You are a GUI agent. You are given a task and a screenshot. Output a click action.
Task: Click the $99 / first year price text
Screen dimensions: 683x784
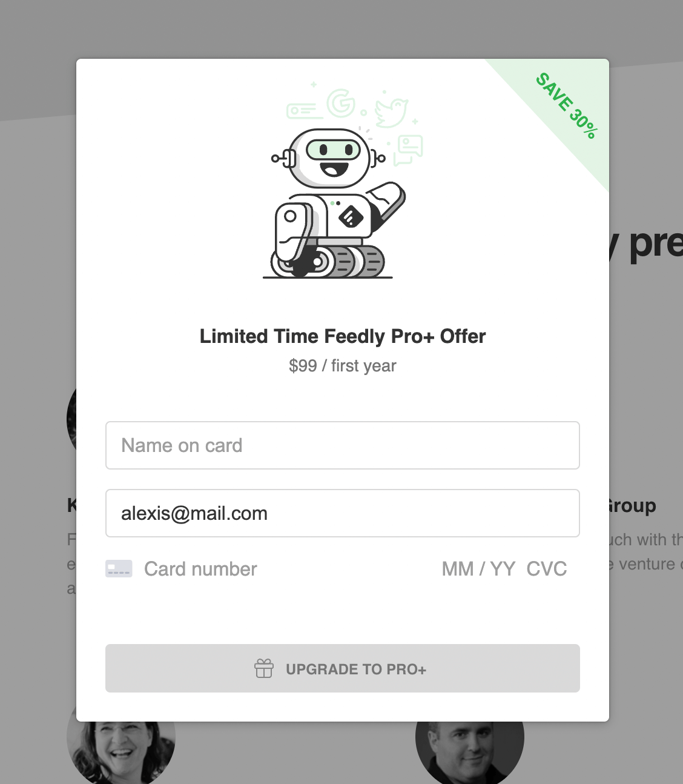click(x=343, y=366)
